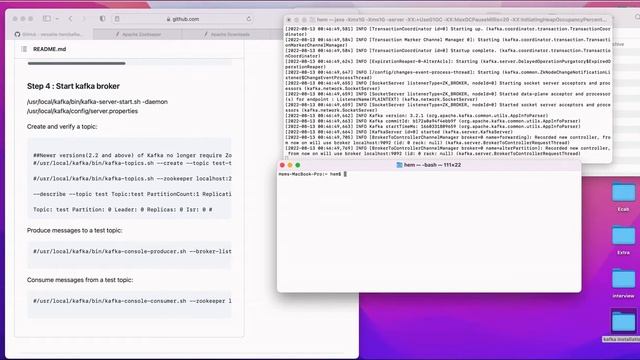Click the 'Create and verify a topic:' text
The image size is (640, 360).
click(x=62, y=127)
